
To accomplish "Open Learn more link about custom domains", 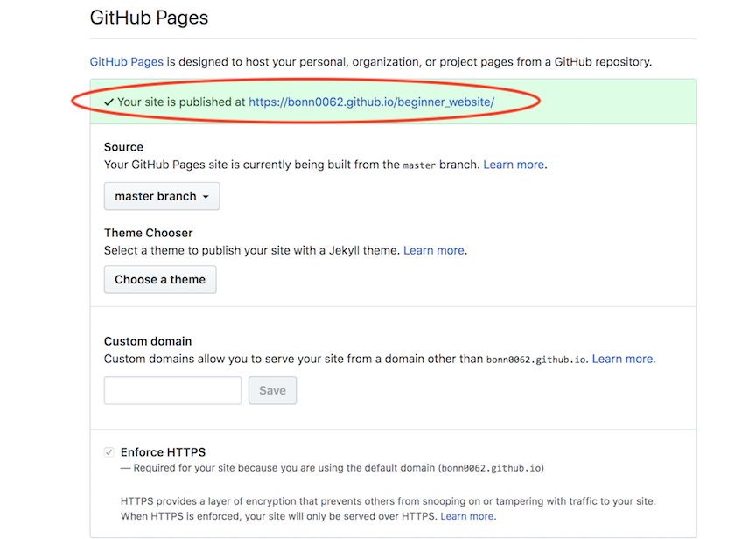I will [x=622, y=359].
